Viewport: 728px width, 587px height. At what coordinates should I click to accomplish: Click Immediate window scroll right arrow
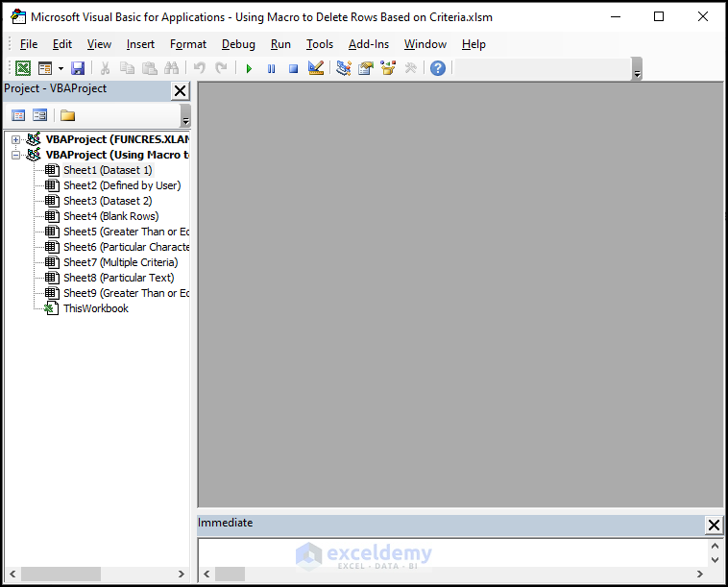click(700, 574)
